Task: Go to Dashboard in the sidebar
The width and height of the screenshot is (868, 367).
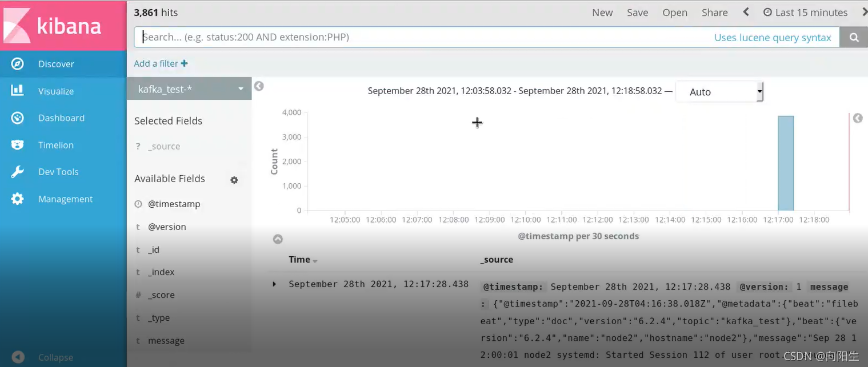Action: coord(61,118)
